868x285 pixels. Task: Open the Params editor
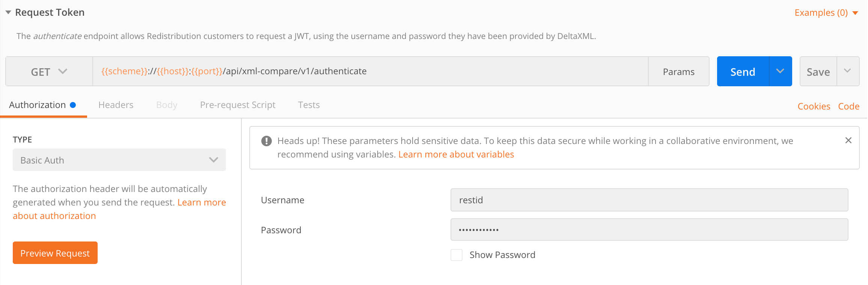tap(678, 72)
